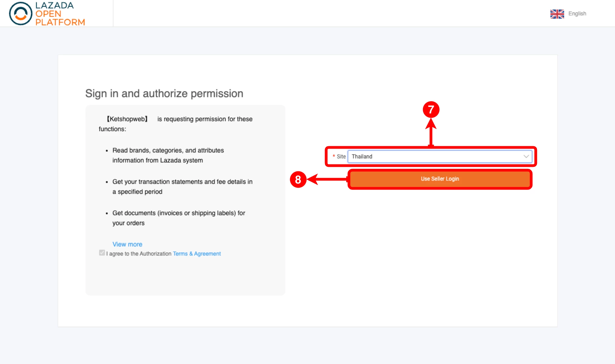Click the Lazada Open Platform wordmark
The image size is (615, 364).
tap(60, 14)
